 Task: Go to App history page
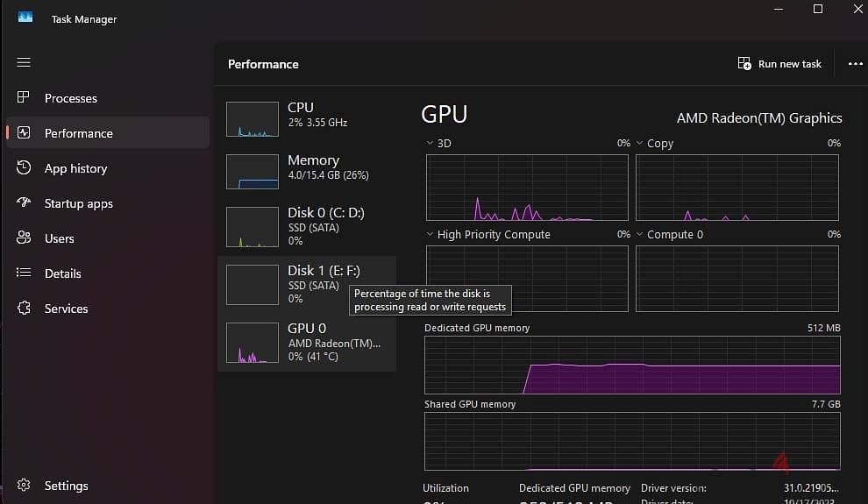(x=75, y=168)
